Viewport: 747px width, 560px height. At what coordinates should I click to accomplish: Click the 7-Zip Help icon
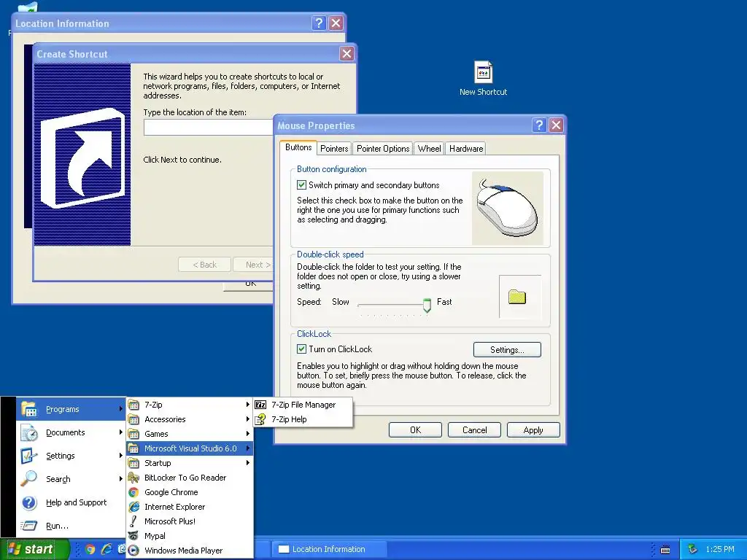tap(260, 419)
